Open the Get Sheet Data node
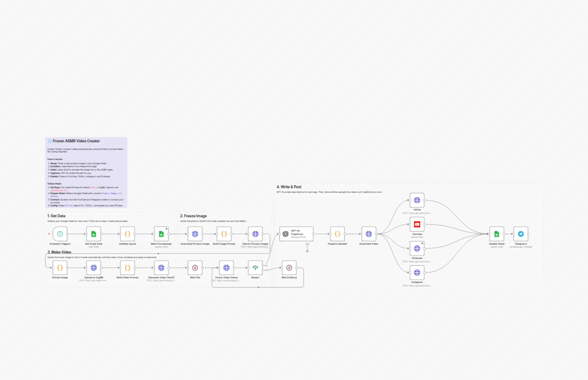Screen dimensions: 588x380 (94, 234)
